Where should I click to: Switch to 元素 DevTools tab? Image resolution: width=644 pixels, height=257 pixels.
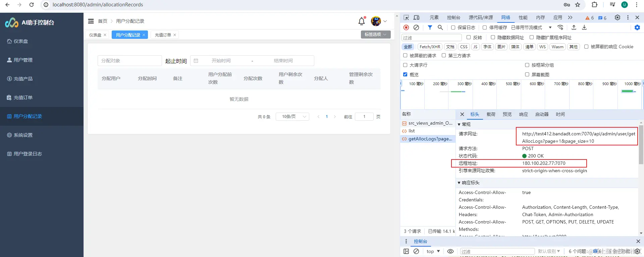tap(434, 17)
